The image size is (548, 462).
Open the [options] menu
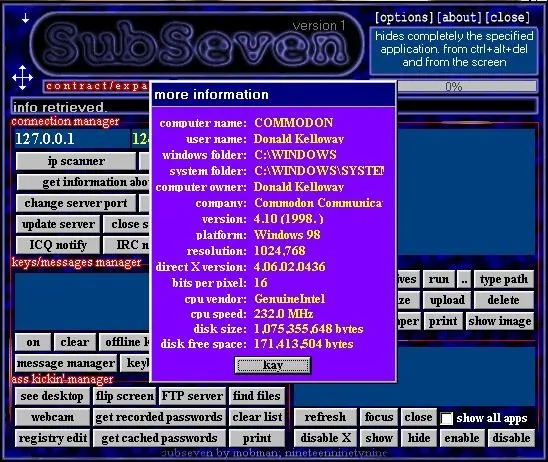click(404, 17)
